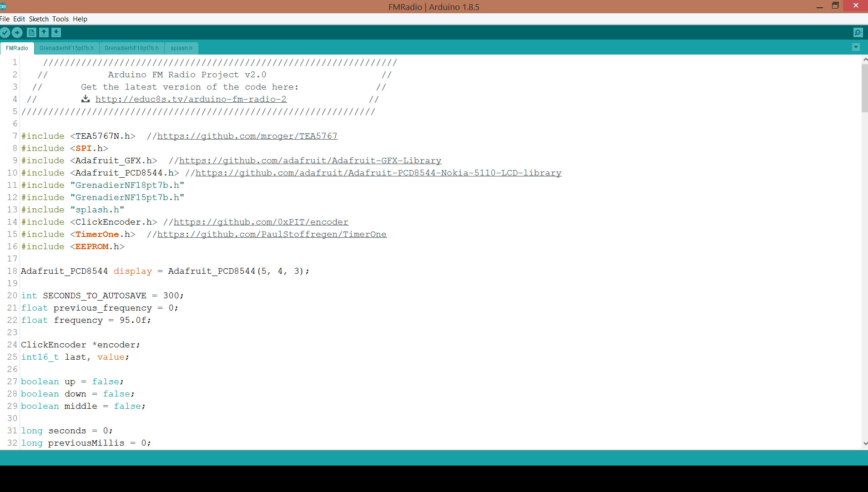Open the Adafruit-GFX-Library GitHub link

coord(310,161)
